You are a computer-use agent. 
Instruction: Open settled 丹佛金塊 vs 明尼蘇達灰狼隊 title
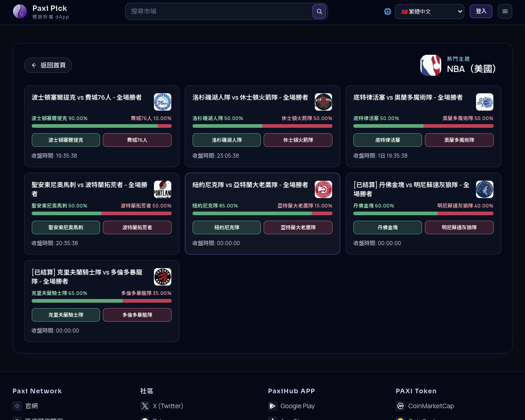pyautogui.click(x=411, y=189)
